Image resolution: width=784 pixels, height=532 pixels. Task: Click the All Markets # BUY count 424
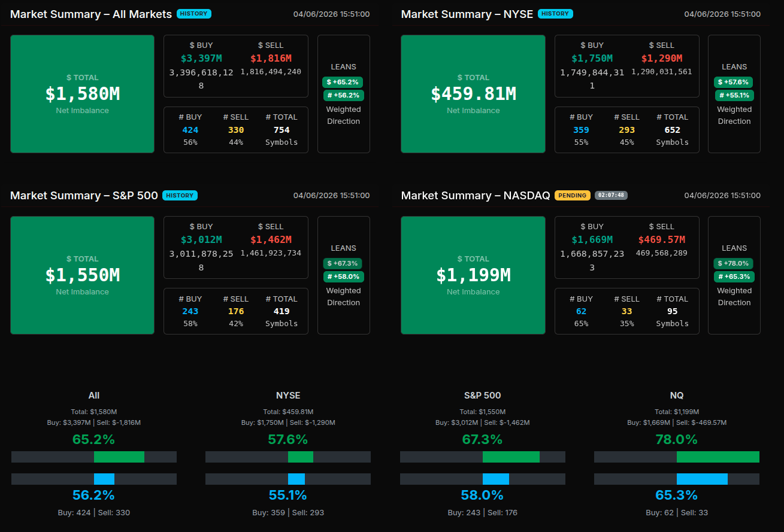[190, 130]
